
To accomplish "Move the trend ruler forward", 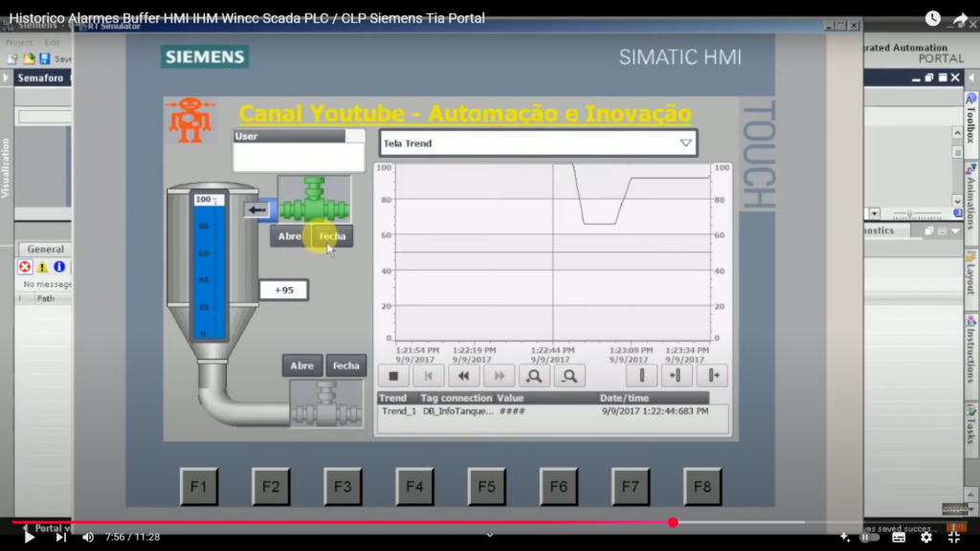I will [x=712, y=375].
